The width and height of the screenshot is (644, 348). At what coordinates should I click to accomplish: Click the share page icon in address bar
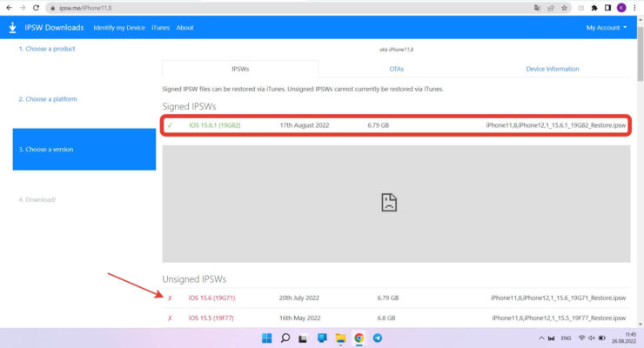click(x=551, y=8)
